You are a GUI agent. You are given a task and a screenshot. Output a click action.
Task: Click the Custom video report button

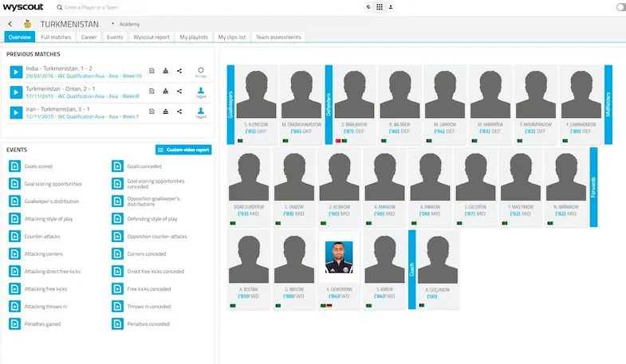pyautogui.click(x=183, y=150)
